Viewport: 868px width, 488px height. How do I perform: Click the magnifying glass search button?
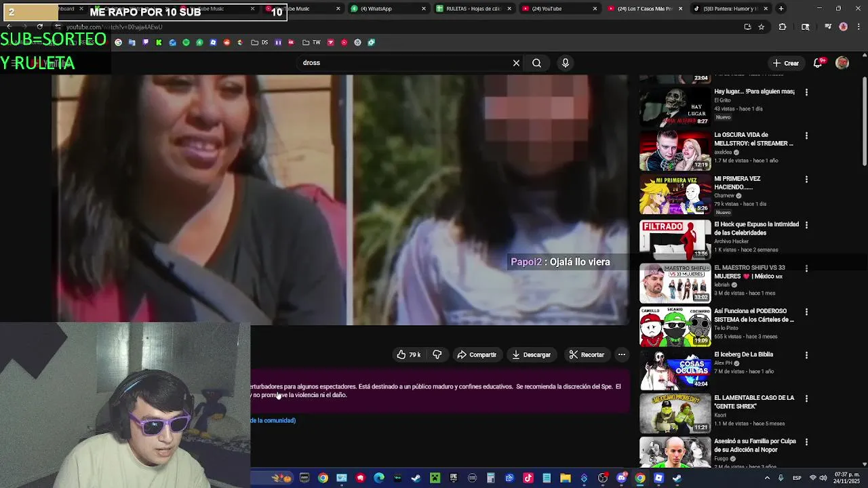[536, 63]
